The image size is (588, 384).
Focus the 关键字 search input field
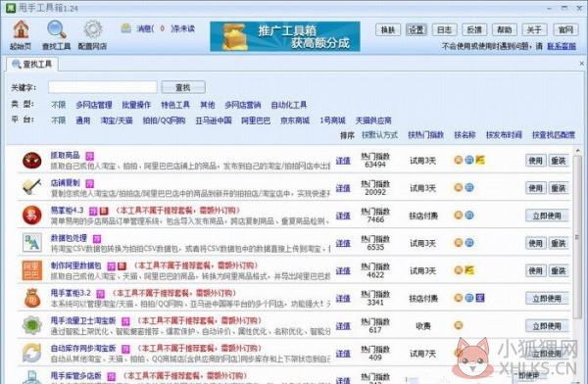pos(102,87)
